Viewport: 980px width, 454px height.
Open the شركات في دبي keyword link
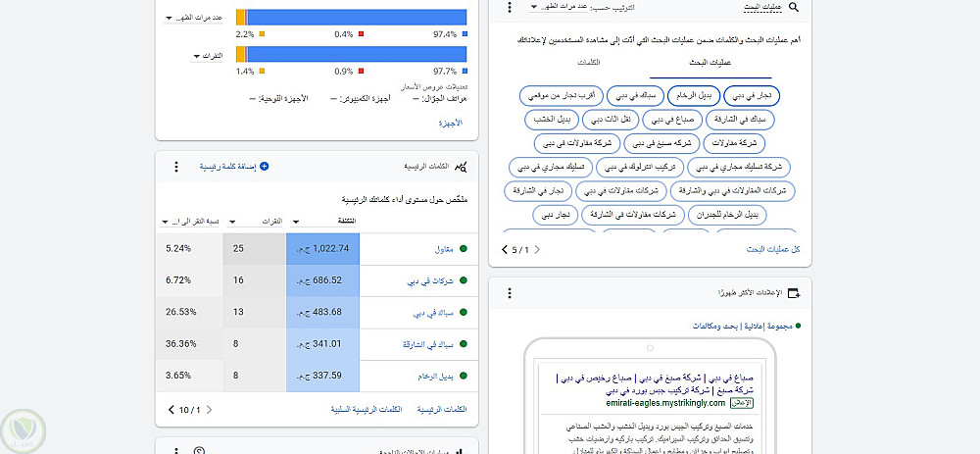click(x=430, y=281)
